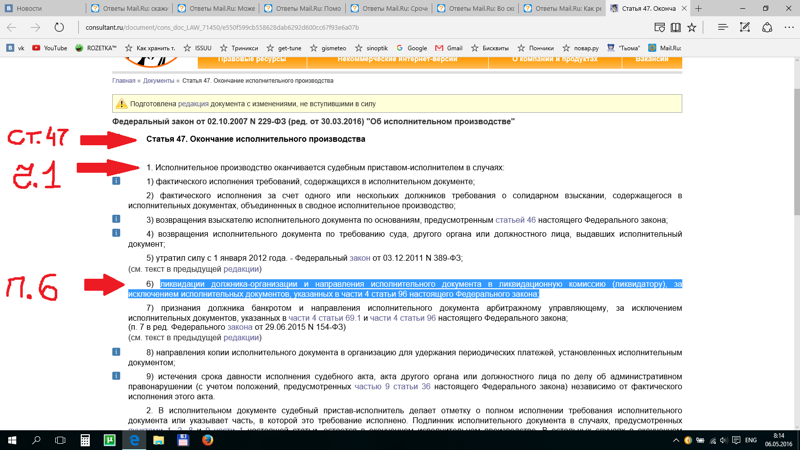Screen dimensions: 800x450
Task: Open volume control in system tray
Action: click(x=723, y=440)
